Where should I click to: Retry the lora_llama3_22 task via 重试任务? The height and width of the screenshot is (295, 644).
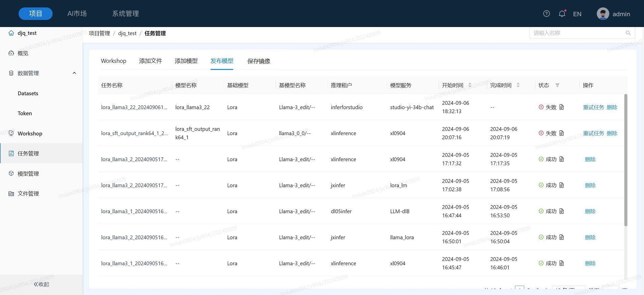pos(593,107)
